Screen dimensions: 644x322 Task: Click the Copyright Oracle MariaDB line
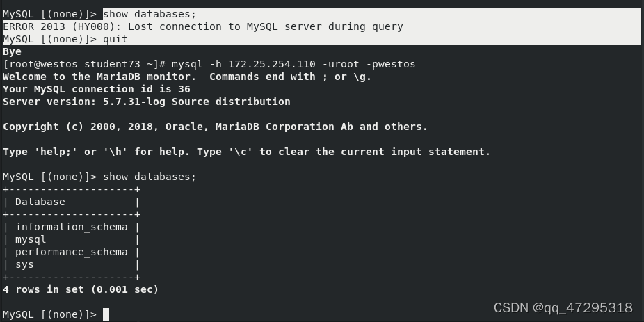(x=215, y=127)
